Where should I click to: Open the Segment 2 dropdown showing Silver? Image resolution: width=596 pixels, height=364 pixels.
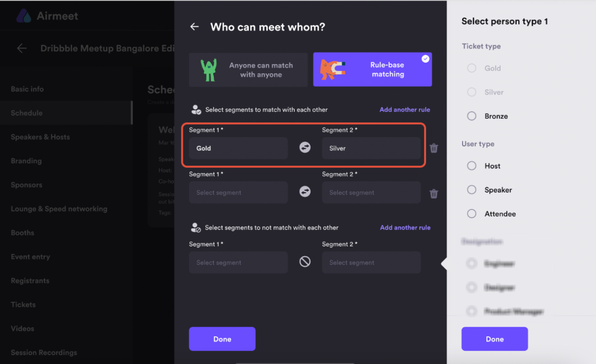click(x=371, y=148)
